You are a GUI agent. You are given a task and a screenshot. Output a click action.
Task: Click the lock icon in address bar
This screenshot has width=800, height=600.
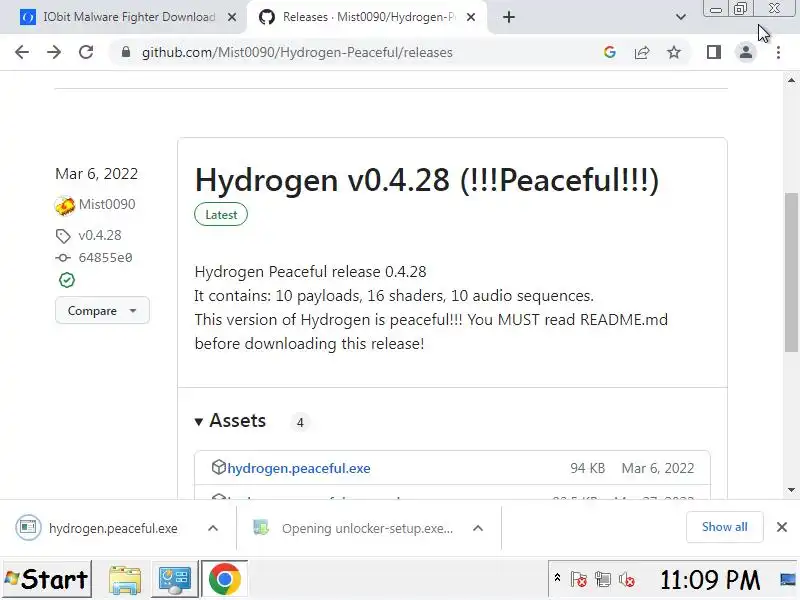coord(126,52)
